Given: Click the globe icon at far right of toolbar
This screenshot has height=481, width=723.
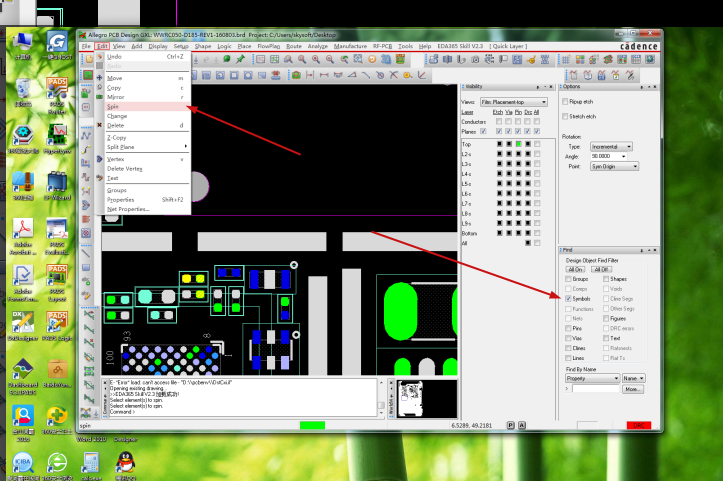Looking at the screenshot, I should click(x=650, y=59).
